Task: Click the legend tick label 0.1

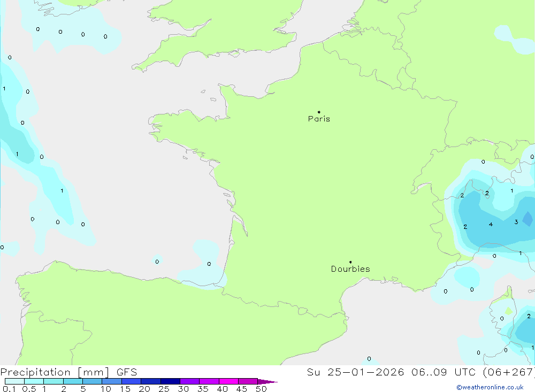Action: [x=9, y=389]
